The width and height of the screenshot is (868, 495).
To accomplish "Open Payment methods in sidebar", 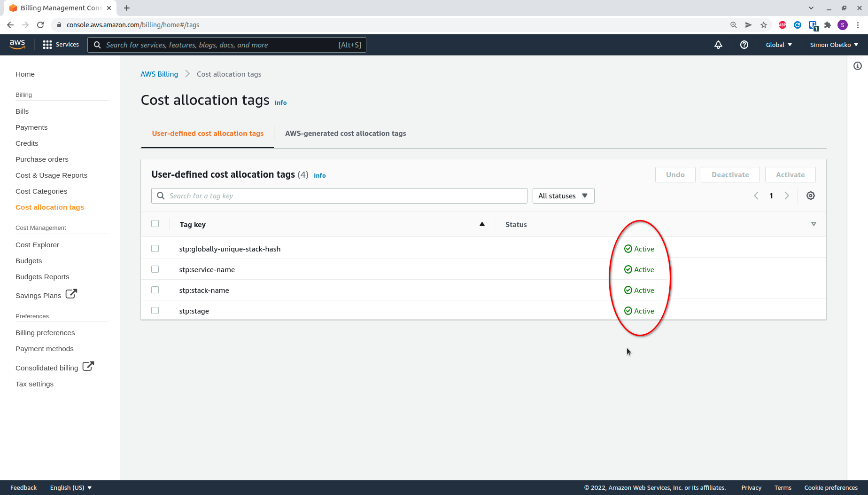I will (45, 349).
